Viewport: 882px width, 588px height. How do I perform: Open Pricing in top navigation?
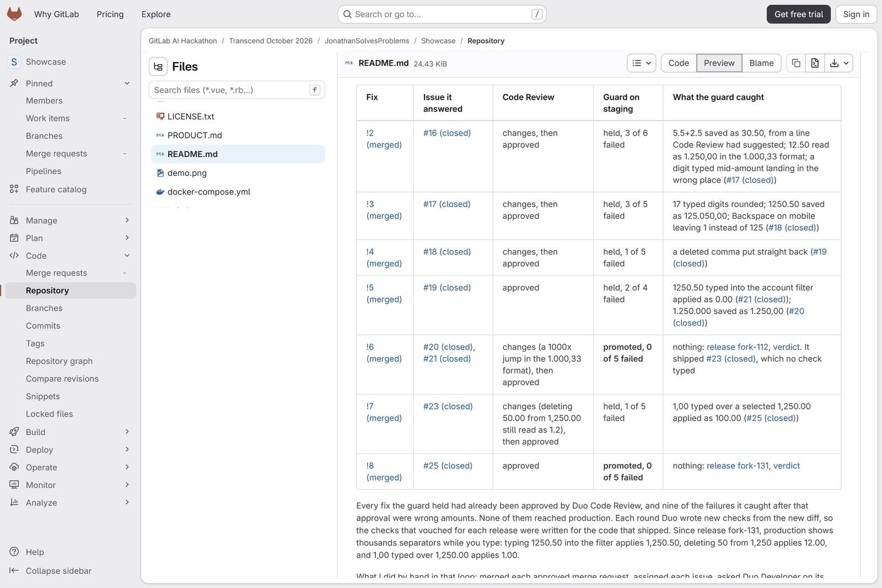pyautogui.click(x=110, y=14)
